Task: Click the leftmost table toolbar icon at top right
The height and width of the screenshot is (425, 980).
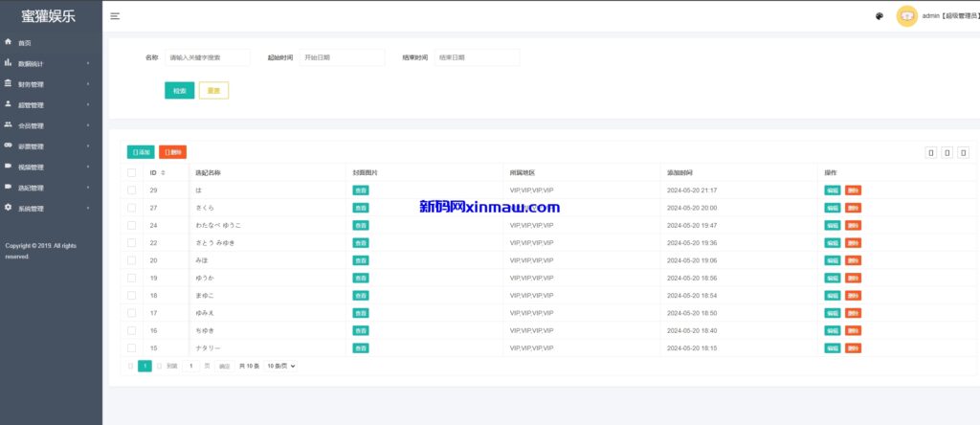Action: coord(930,152)
